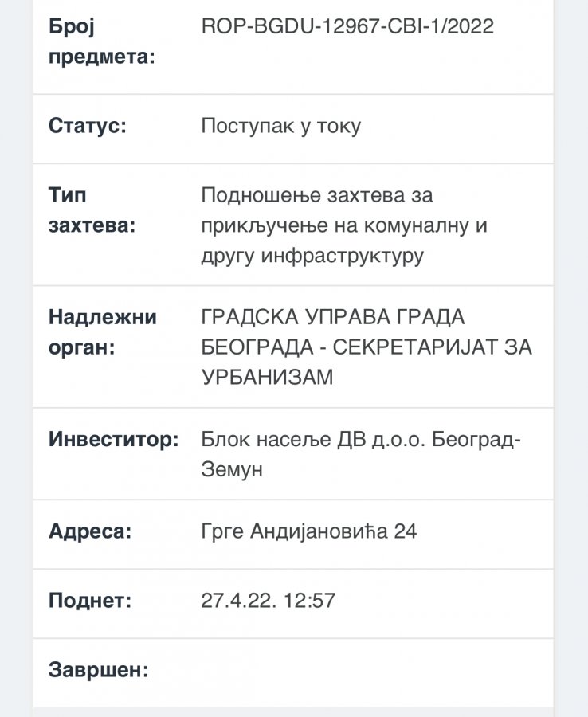The height and width of the screenshot is (717, 588).
Task: Select case number ROP-BGDU-12967-CBI-1/2022
Action: (x=347, y=26)
